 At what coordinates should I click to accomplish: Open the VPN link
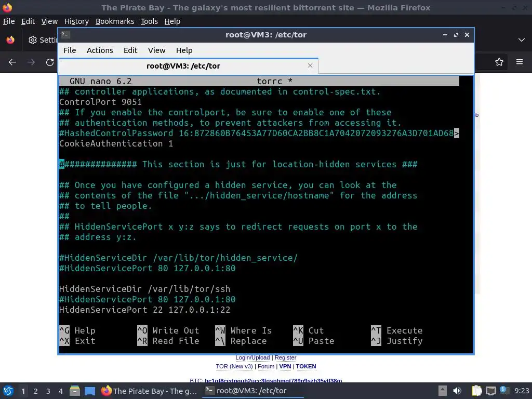coord(285,366)
